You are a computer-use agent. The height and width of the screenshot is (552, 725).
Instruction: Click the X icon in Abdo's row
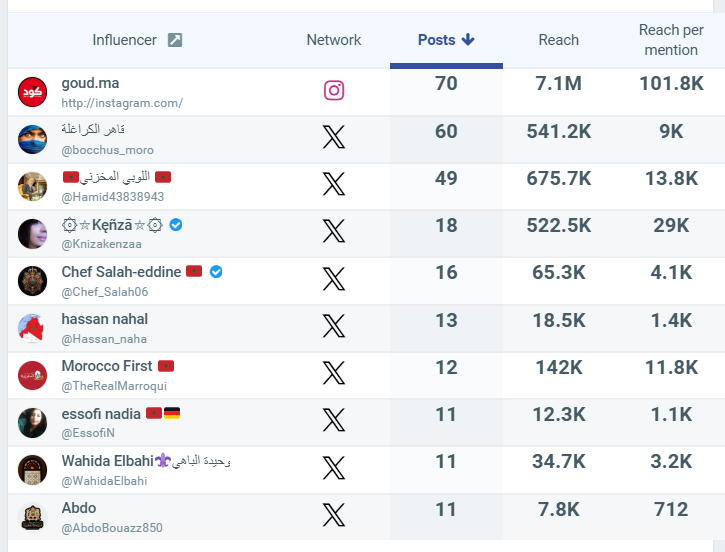(334, 516)
